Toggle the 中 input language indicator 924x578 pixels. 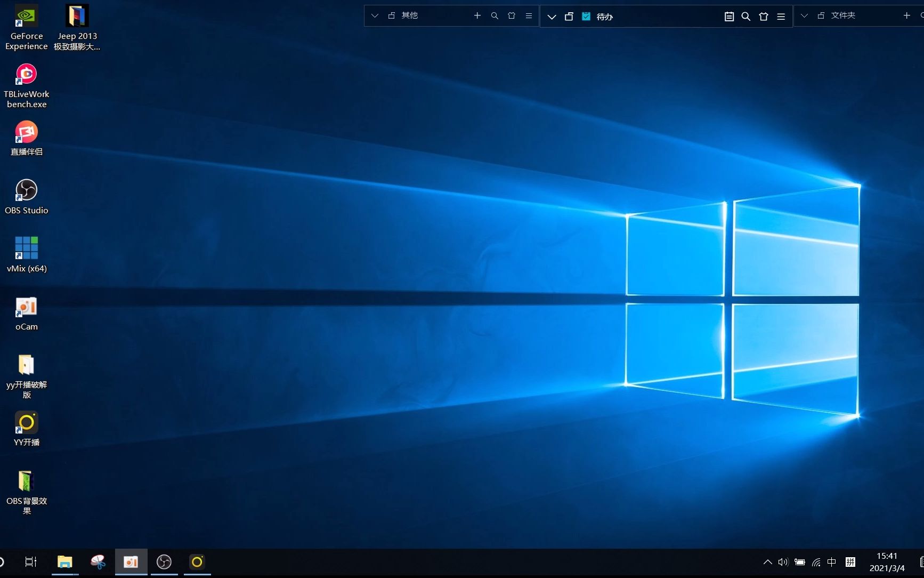(832, 562)
